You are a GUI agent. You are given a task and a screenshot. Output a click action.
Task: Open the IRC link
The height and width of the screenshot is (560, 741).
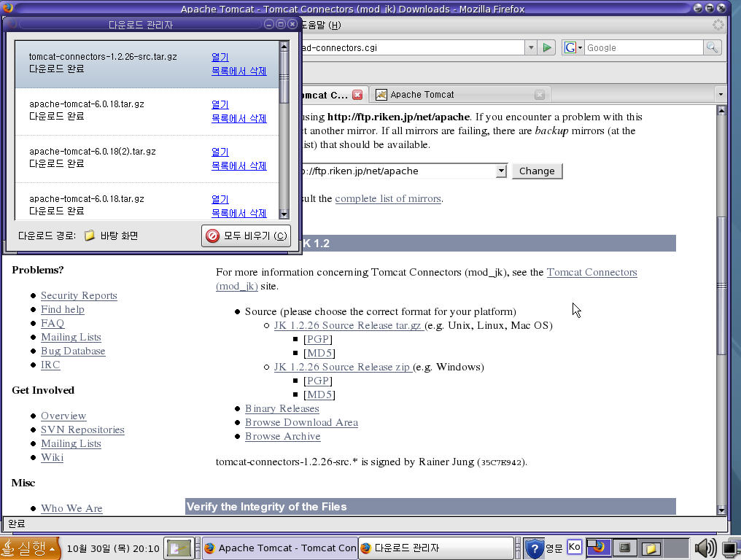click(x=50, y=365)
